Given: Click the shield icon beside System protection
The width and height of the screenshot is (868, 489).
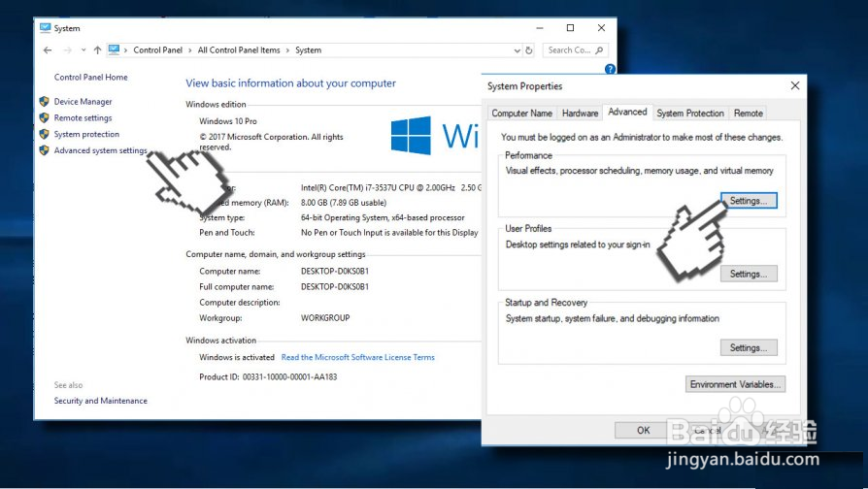Looking at the screenshot, I should tap(45, 134).
